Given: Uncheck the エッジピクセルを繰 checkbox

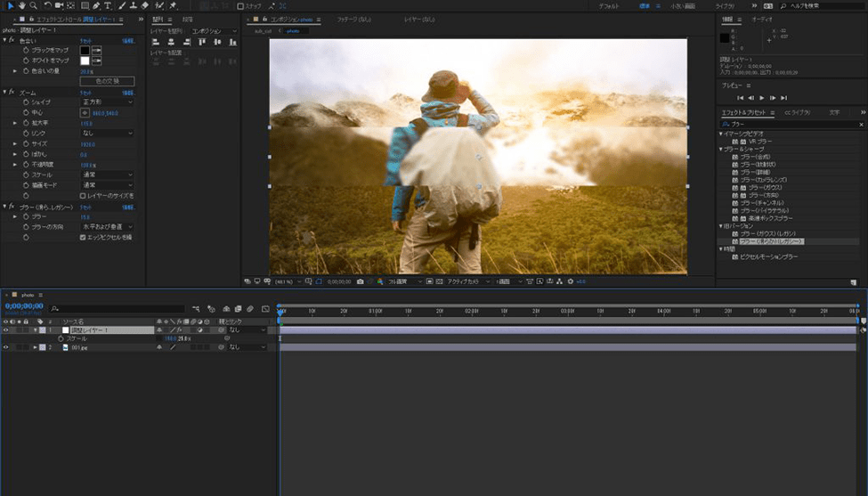Looking at the screenshot, I should (x=83, y=238).
